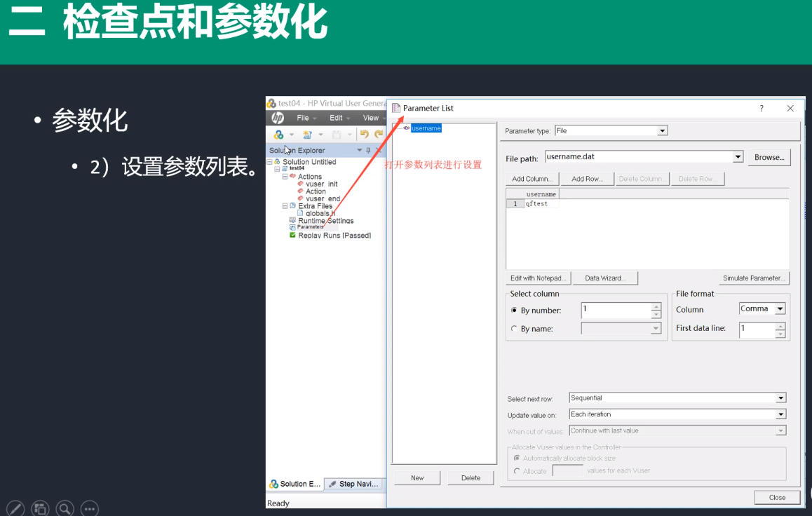
Task: Click the Runtime Settings icon
Action: (292, 220)
